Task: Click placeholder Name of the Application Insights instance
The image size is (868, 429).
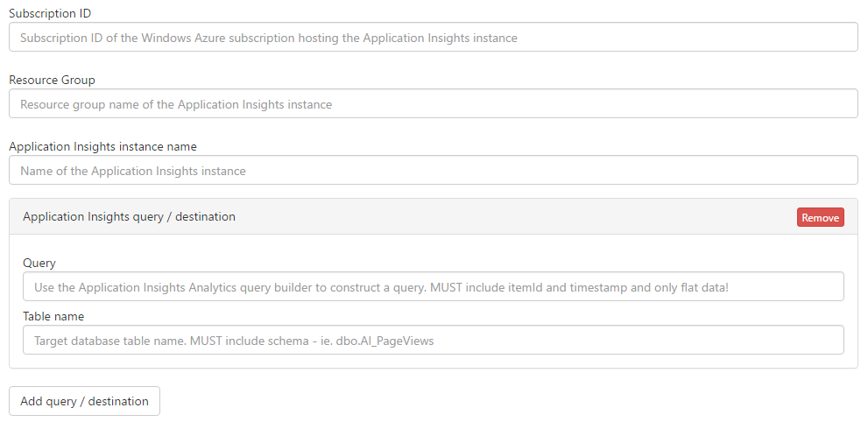Action: pos(133,171)
